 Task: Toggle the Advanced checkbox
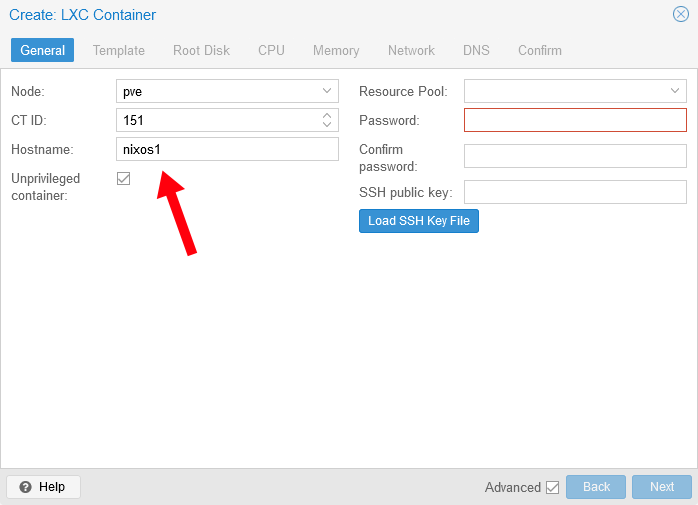click(552, 487)
